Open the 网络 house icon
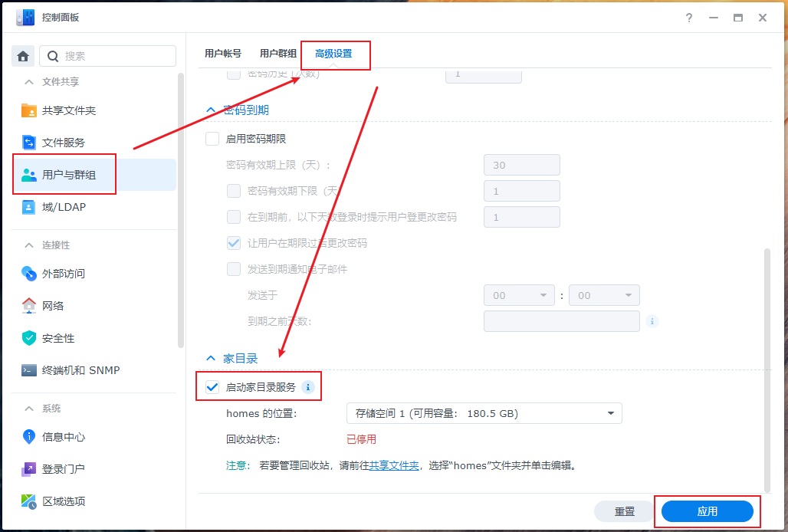This screenshot has height=532, width=788. (29, 306)
